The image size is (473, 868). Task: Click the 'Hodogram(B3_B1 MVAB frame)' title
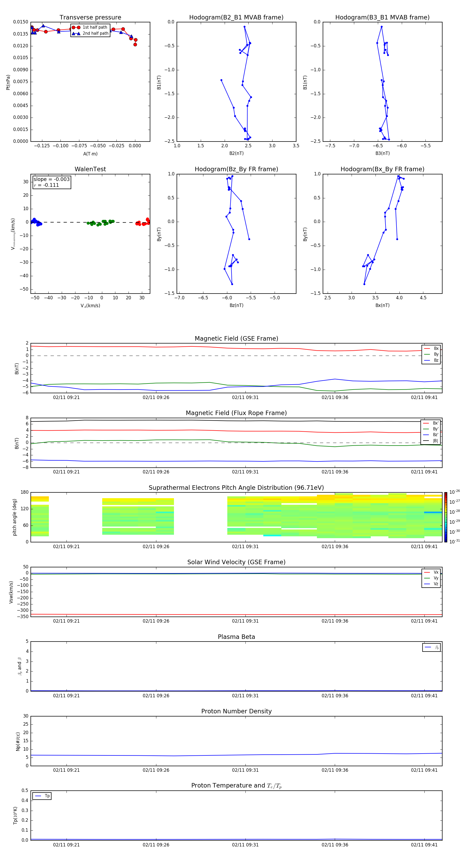coord(382,17)
